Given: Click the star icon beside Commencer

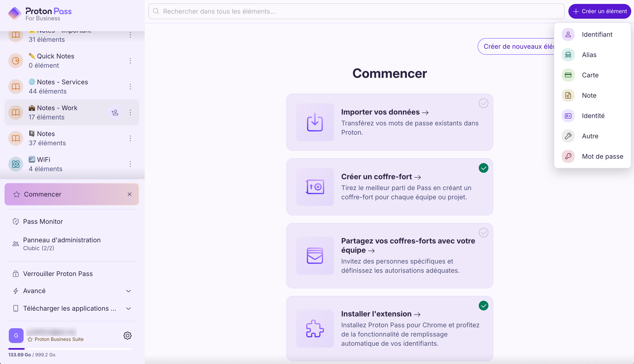Looking at the screenshot, I should click(x=17, y=194).
